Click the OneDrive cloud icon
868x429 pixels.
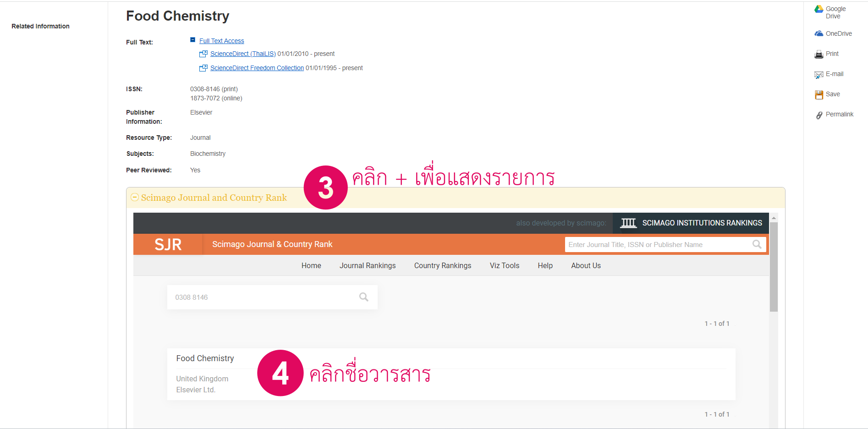pyautogui.click(x=819, y=33)
